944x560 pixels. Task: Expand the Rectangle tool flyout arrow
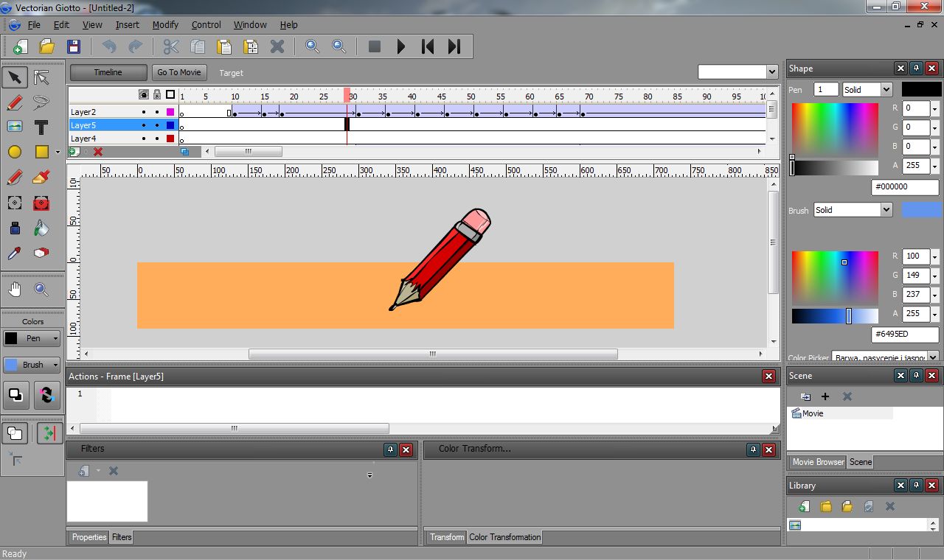click(57, 152)
